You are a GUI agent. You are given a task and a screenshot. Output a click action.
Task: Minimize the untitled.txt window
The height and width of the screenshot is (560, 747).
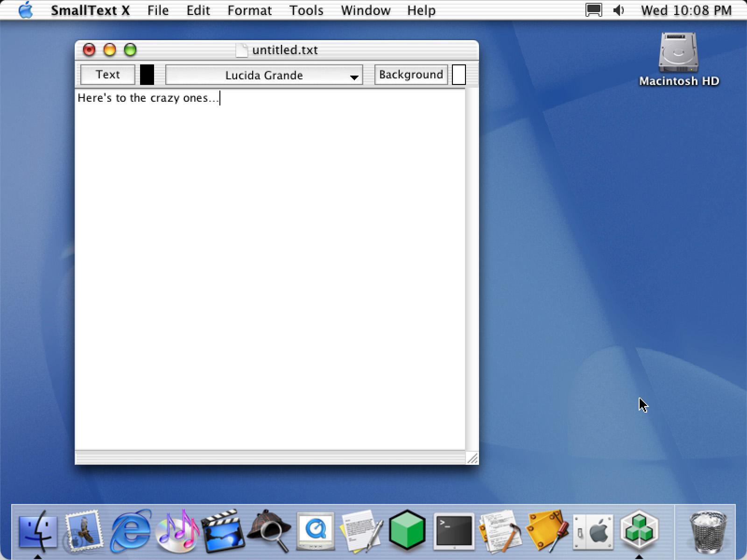pyautogui.click(x=109, y=49)
